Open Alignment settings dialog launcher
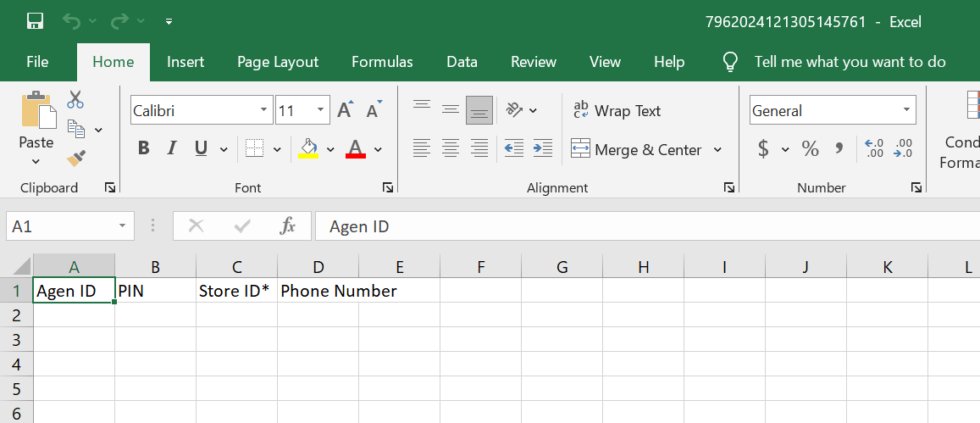Viewport: 980px width, 423px height. 728,187
